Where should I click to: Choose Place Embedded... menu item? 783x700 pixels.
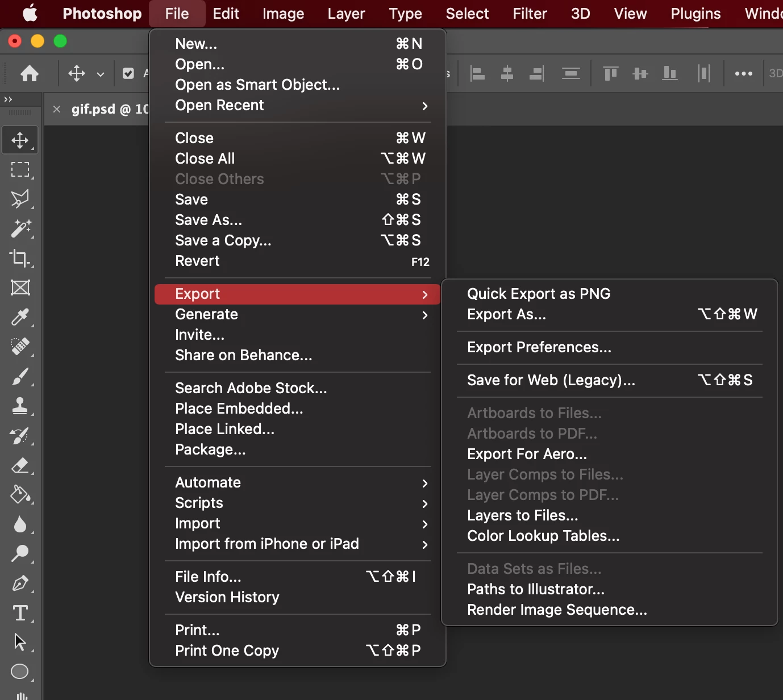[297, 409]
